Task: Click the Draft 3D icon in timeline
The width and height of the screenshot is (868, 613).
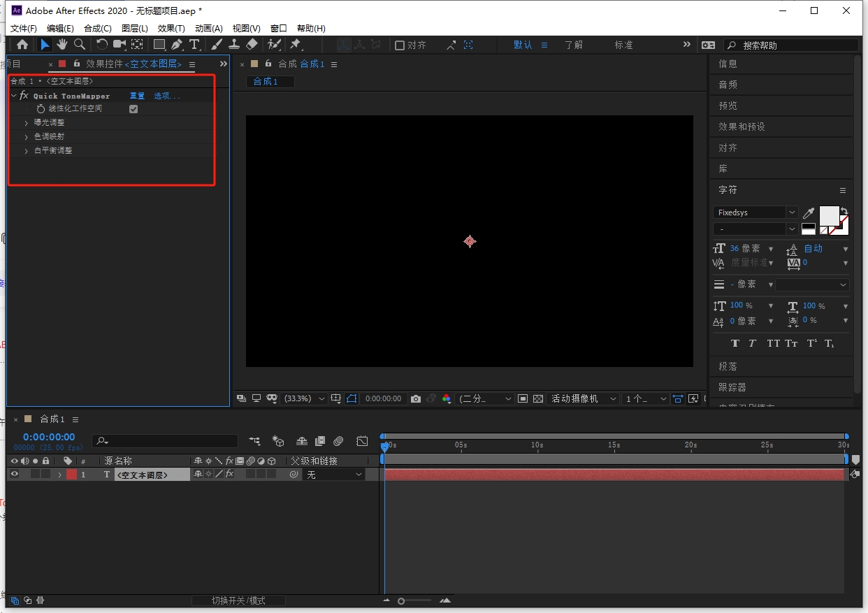Action: click(278, 441)
